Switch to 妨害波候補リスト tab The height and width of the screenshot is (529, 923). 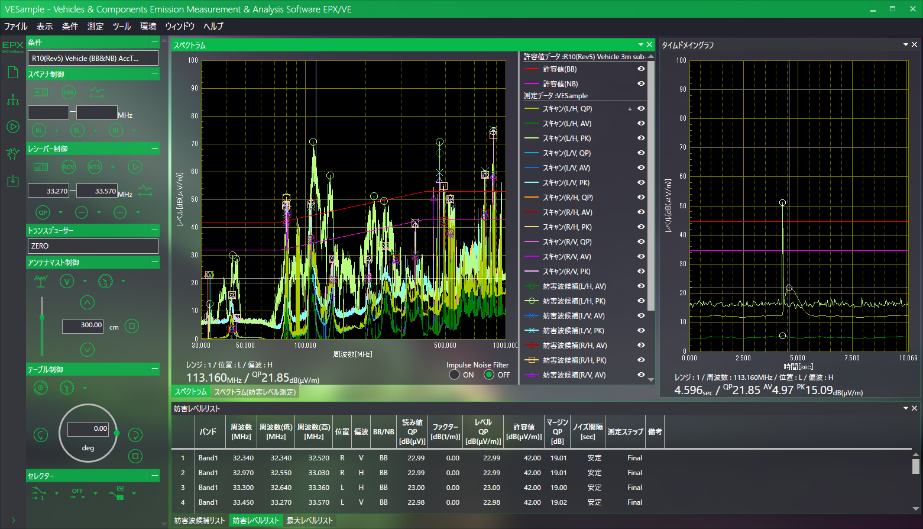(x=200, y=521)
